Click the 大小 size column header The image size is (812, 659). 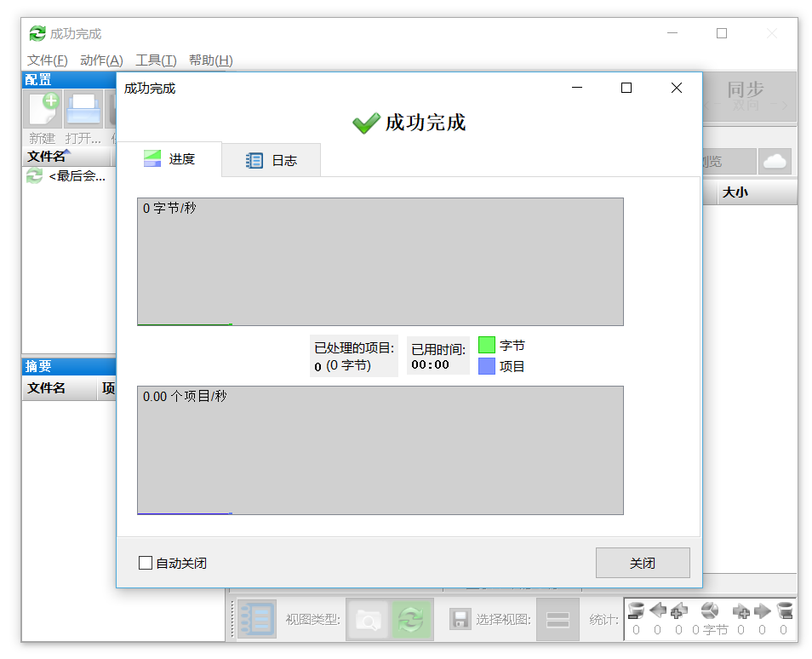(x=757, y=192)
